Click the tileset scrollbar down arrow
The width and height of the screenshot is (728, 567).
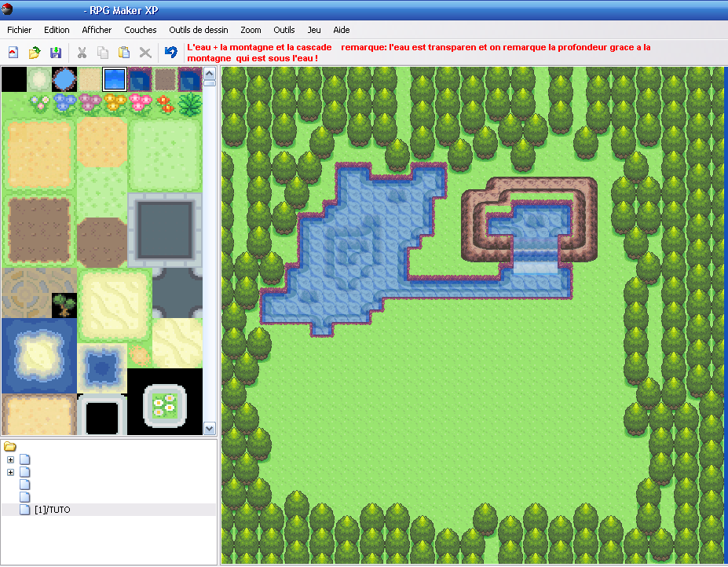(x=210, y=429)
